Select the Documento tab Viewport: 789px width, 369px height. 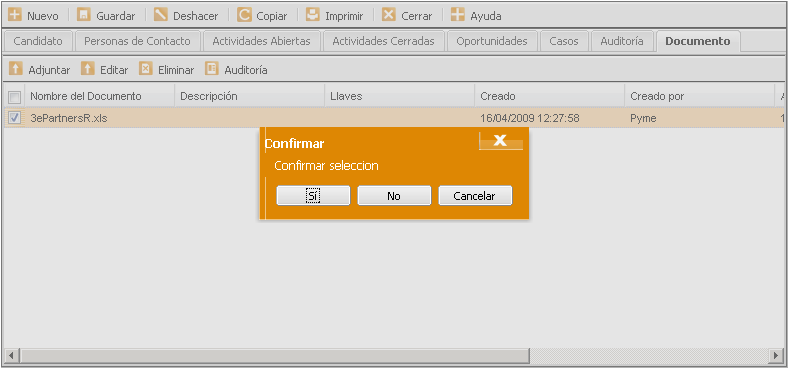(x=697, y=41)
